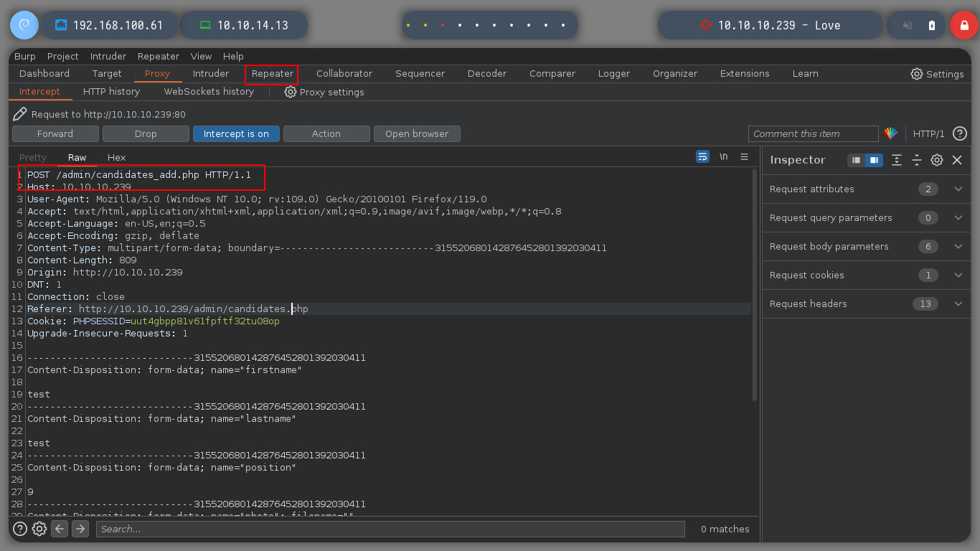Click the ethernet icon next to 192.168.100.61

[x=61, y=25]
